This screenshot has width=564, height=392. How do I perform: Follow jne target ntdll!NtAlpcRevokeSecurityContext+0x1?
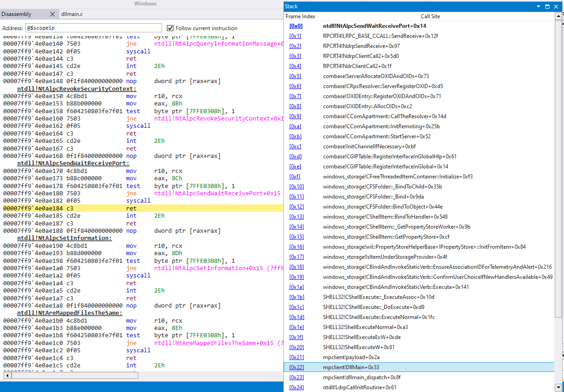point(219,119)
